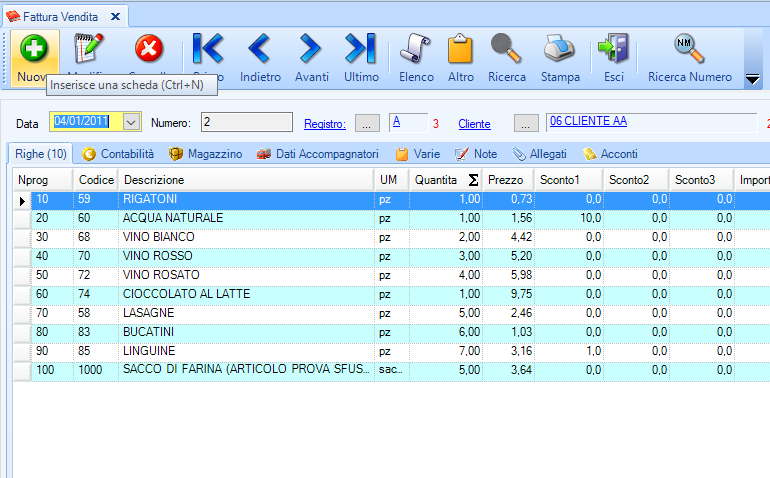This screenshot has height=478, width=770.
Task: Open the Magazzino tab
Action: click(x=205, y=154)
